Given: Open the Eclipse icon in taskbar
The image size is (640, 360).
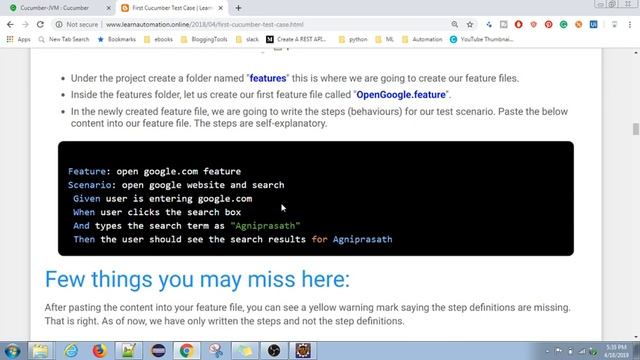Looking at the screenshot, I should [x=158, y=351].
